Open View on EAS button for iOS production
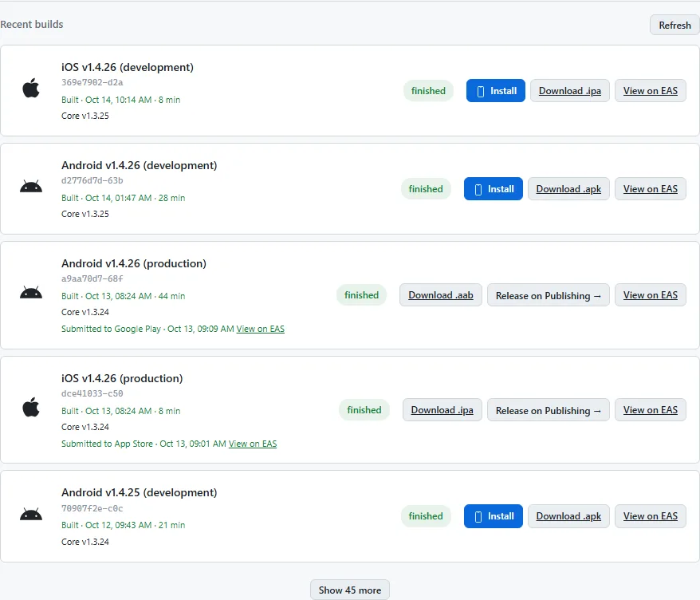Screen dimensions: 700x600 [x=650, y=410]
